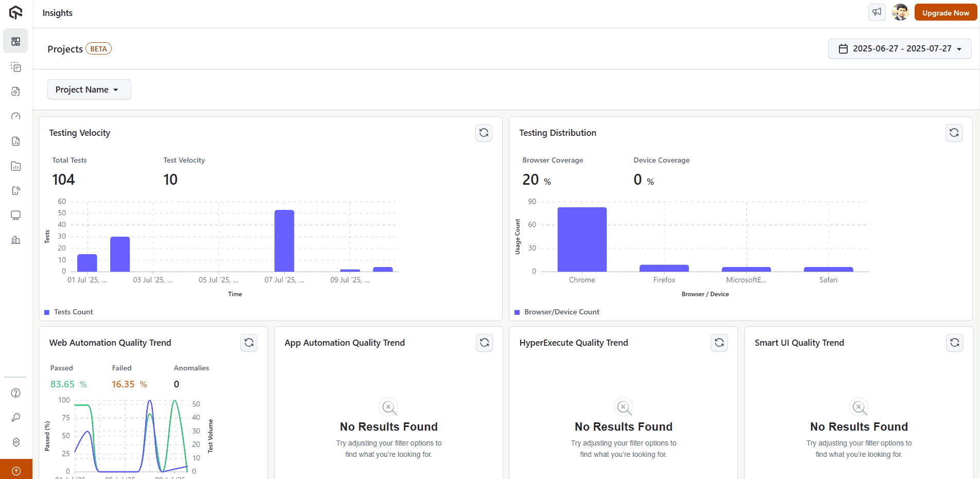Screen dimensions: 980x479
Task: Select the highlighted dashboard icon in sidebar
Action: (15, 41)
